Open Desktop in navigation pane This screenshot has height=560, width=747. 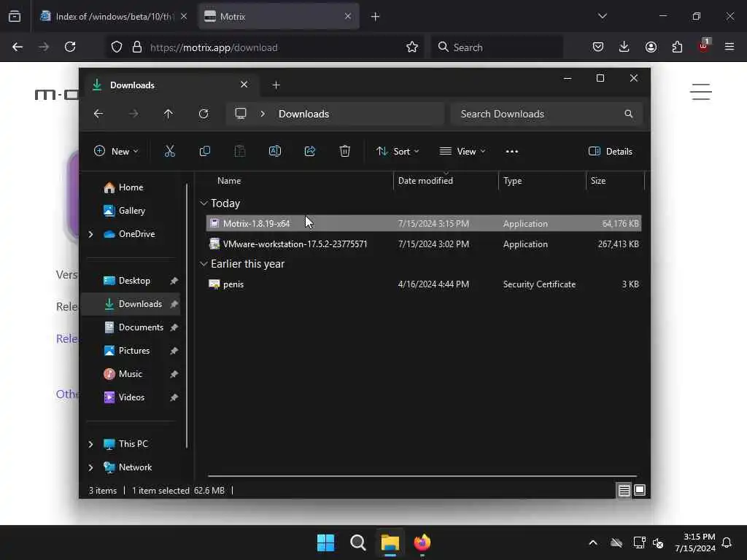[133, 281]
